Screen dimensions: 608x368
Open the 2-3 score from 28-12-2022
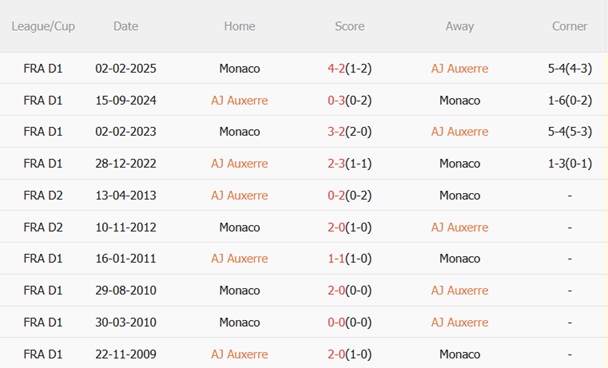click(336, 164)
